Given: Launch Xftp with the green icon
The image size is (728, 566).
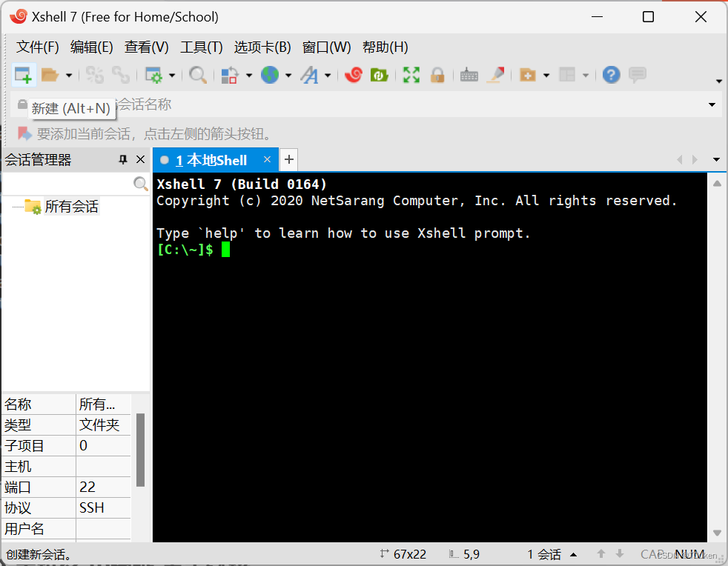Looking at the screenshot, I should point(380,75).
